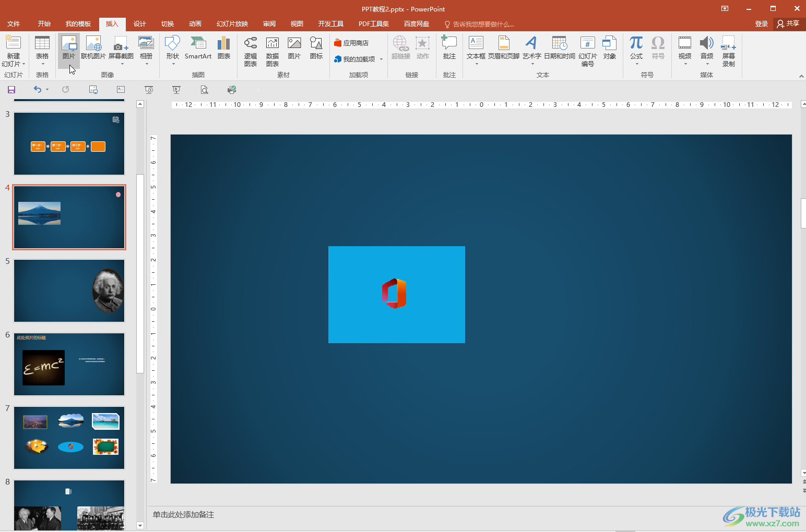Insert online picture (联机图片)
This screenshot has height=532, width=806.
(93, 48)
